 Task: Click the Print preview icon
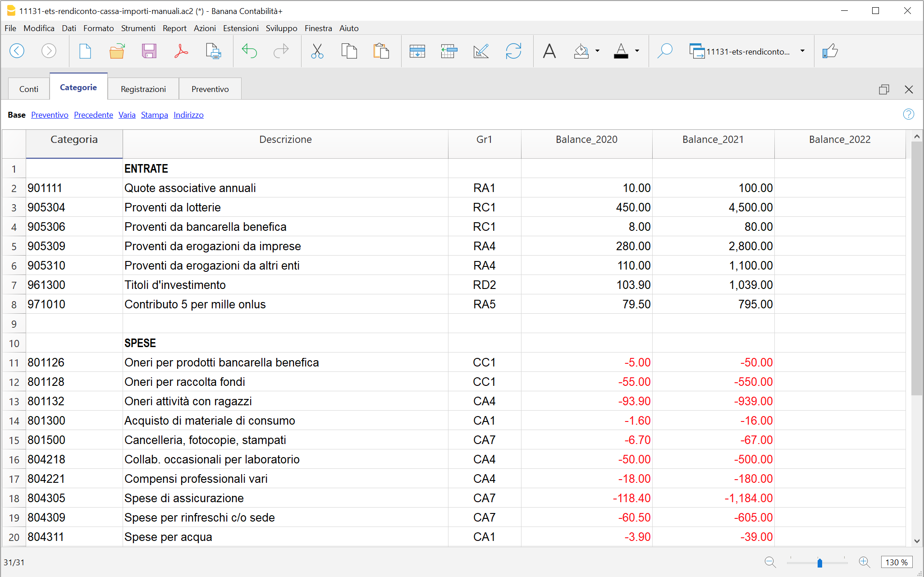[213, 51]
